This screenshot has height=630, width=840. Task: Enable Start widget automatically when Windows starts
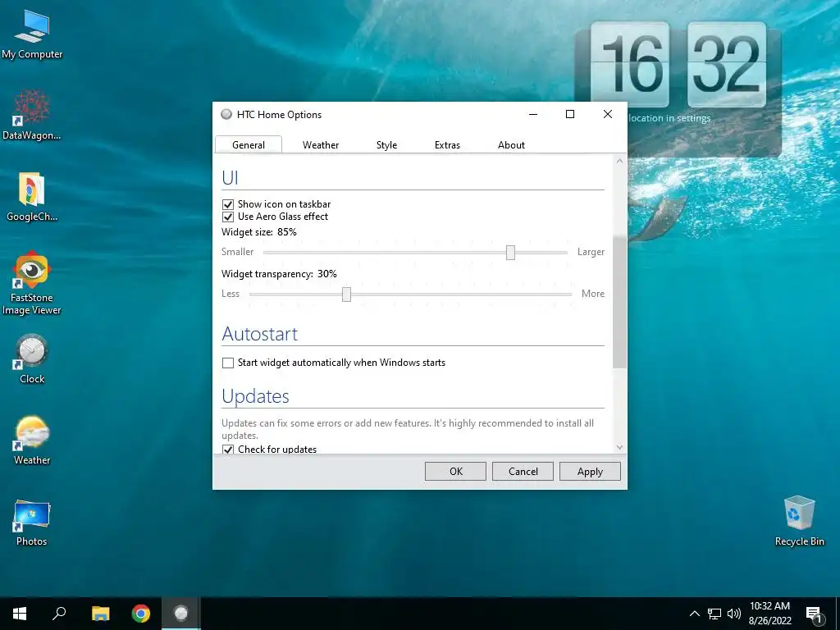coord(228,363)
